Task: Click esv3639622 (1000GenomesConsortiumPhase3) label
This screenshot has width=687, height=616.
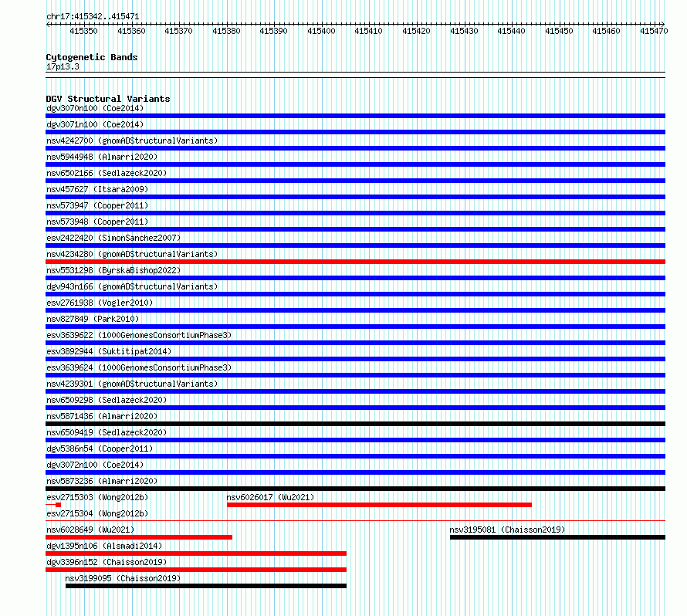Action: (139, 335)
